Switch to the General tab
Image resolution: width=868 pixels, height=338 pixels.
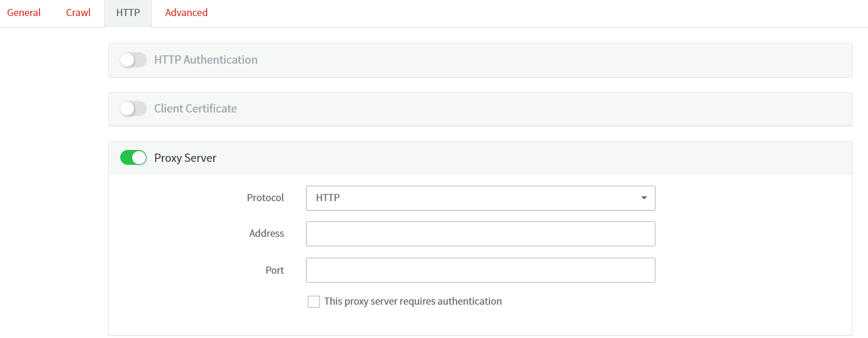click(x=24, y=12)
